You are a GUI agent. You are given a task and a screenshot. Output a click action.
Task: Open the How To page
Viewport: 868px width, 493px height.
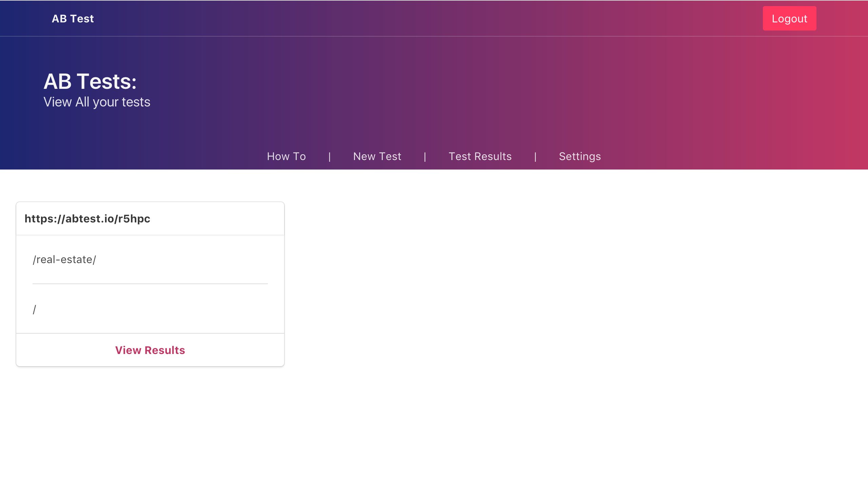click(x=287, y=156)
